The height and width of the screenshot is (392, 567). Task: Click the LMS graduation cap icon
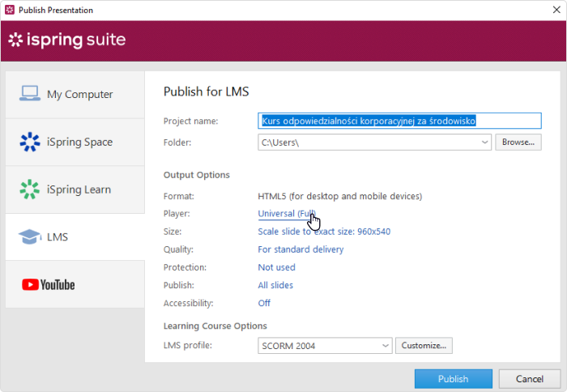pyautogui.click(x=30, y=236)
